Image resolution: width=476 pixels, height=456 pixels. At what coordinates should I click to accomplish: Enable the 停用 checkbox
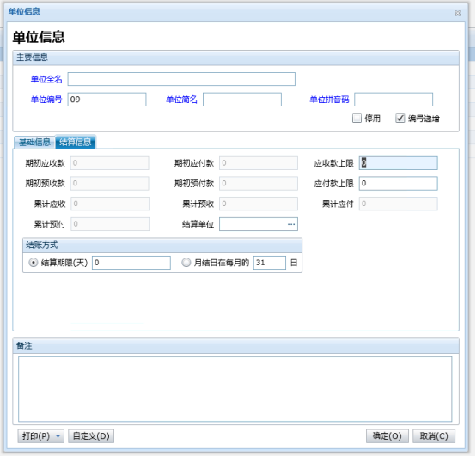coord(357,118)
